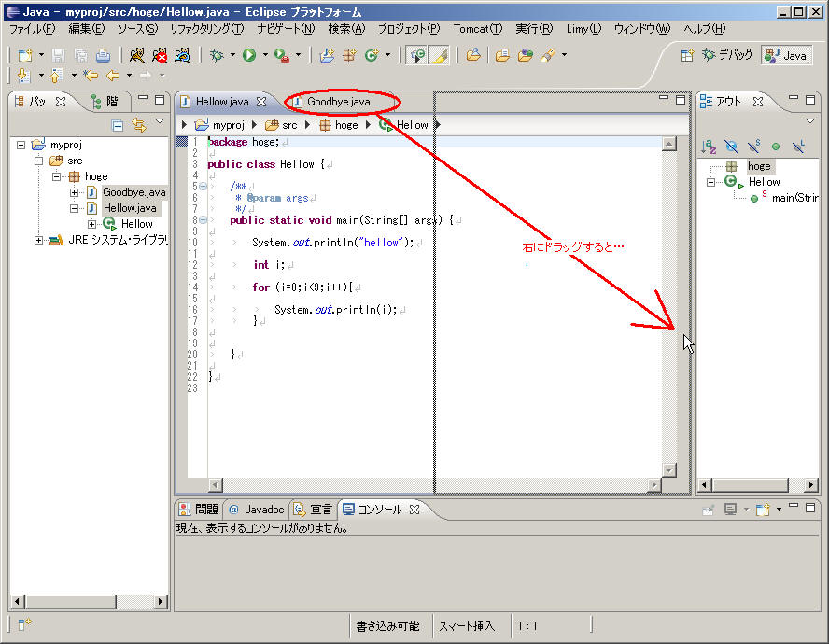This screenshot has height=644, width=829.
Task: Toggle Hide Static Members in Outline
Action: pos(753,147)
